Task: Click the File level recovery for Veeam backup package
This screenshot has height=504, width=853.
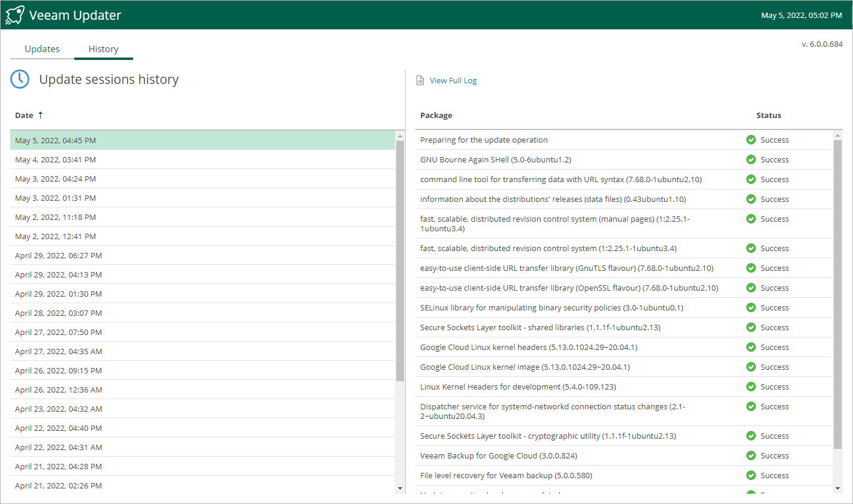Action: pyautogui.click(x=506, y=475)
